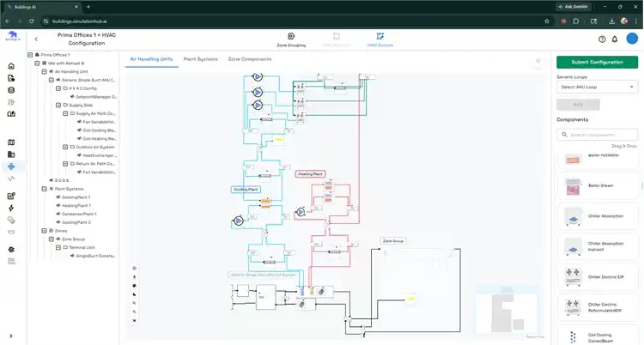Viewport: 644px width, 345px height.
Task: Collapse the H V A C Config folder
Action: pos(58,88)
